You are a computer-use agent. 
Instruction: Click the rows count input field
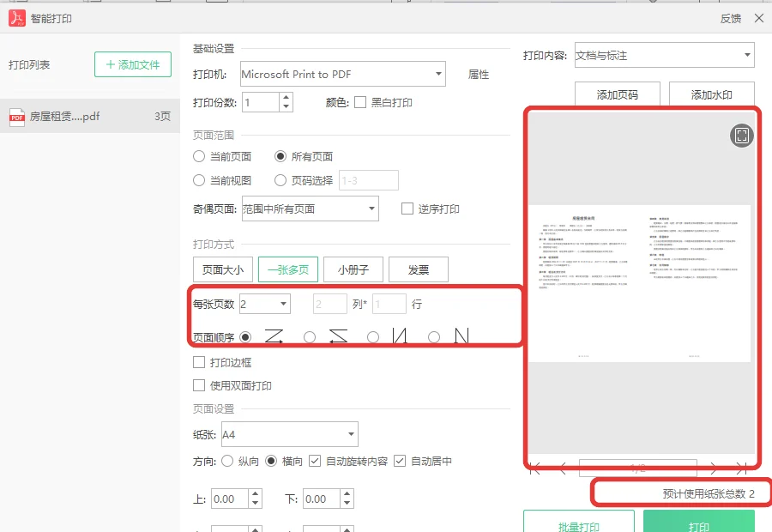pos(389,304)
